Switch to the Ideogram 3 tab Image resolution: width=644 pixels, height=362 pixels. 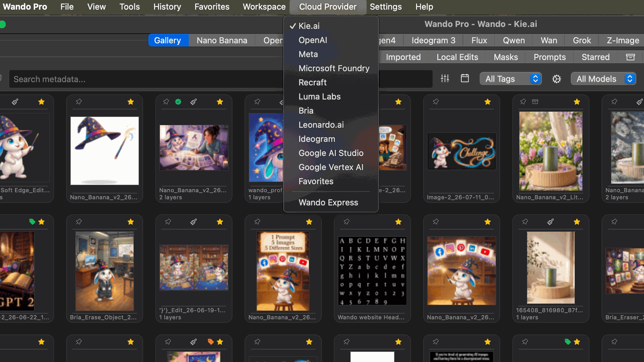(433, 40)
